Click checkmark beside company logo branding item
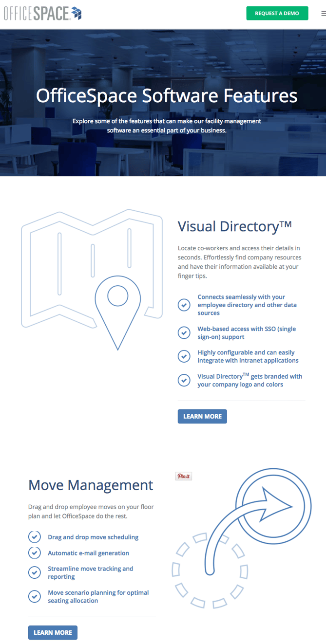 coord(184,380)
